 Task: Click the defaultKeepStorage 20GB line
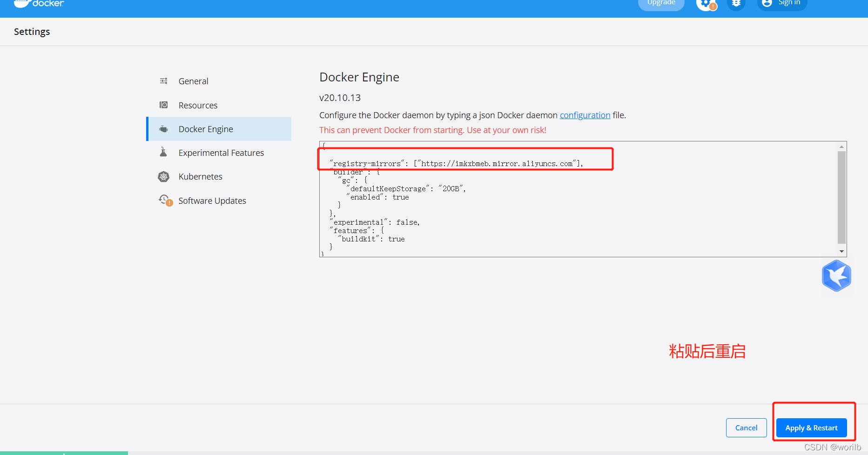click(406, 189)
